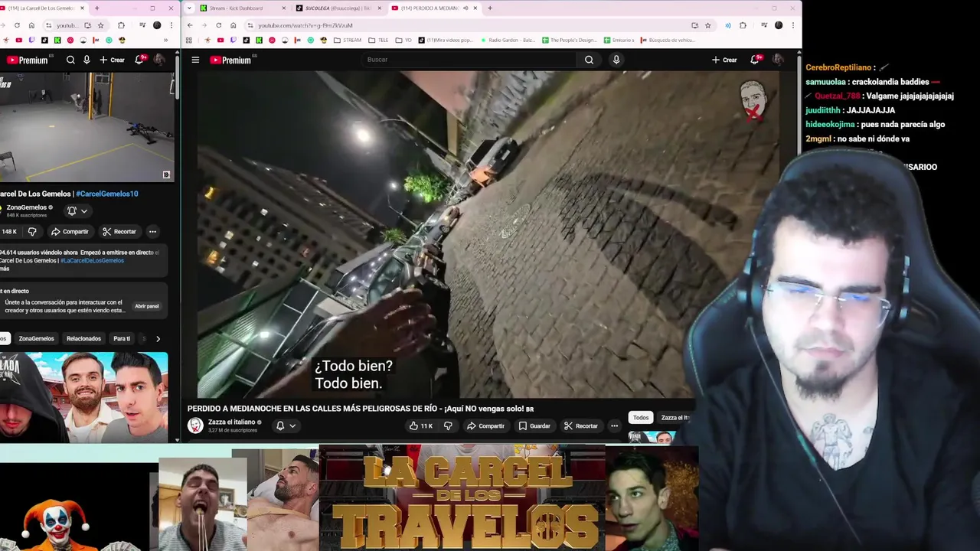Show hidden bookmarks chevron in left browser

coord(165,40)
